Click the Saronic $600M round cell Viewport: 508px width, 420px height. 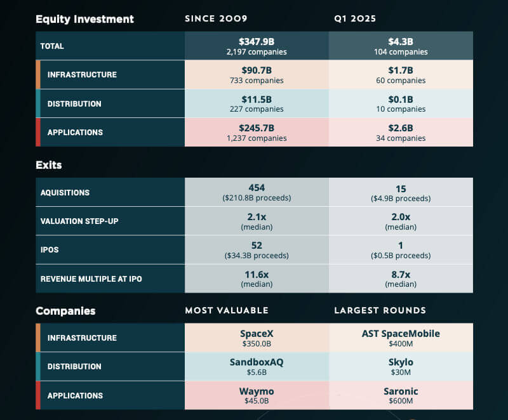400,395
